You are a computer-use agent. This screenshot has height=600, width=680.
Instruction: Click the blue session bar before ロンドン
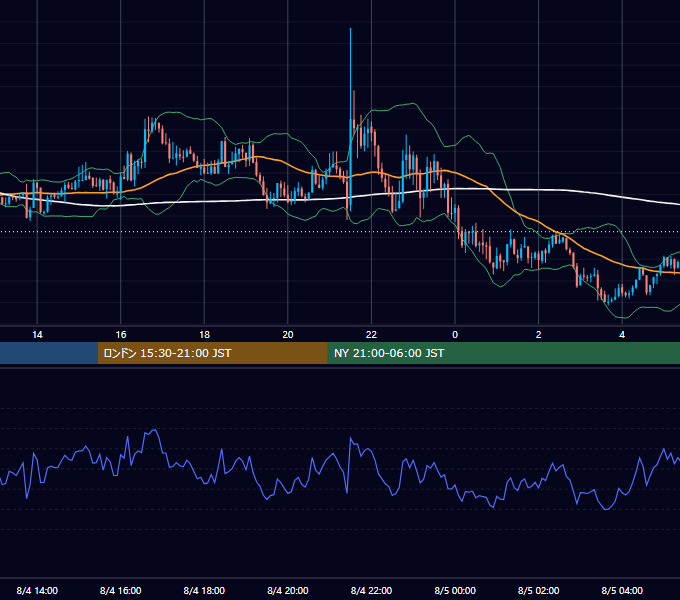[x=49, y=353]
